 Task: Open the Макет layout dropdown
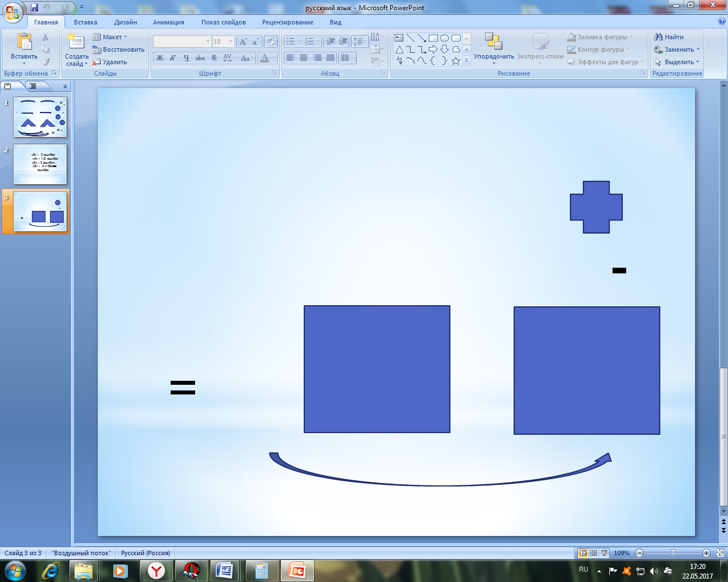[x=110, y=37]
